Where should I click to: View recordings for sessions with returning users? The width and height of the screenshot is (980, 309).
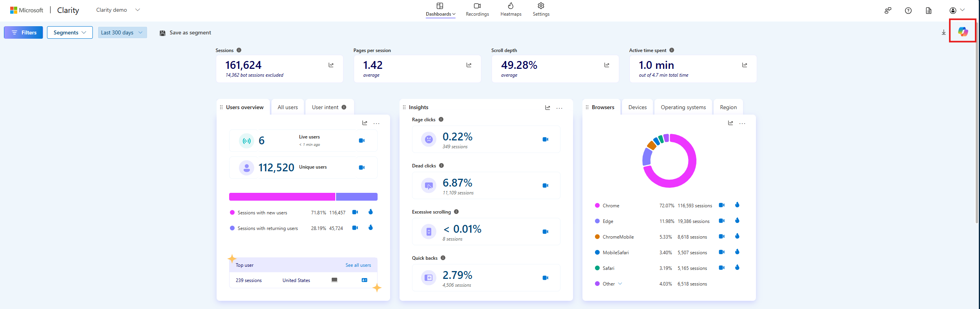tap(355, 228)
